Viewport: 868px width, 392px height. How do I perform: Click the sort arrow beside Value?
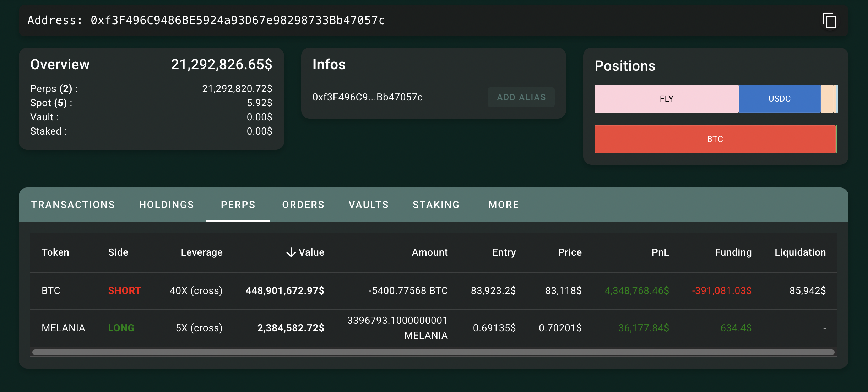291,252
